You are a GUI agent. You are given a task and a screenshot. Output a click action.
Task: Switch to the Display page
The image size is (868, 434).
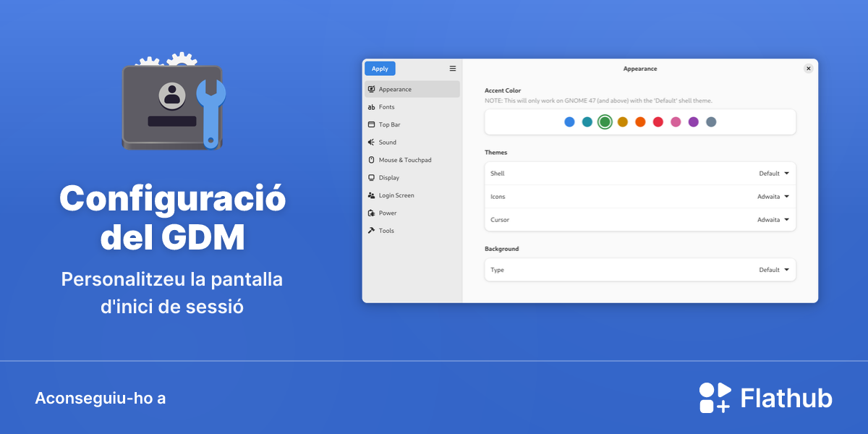pyautogui.click(x=389, y=178)
